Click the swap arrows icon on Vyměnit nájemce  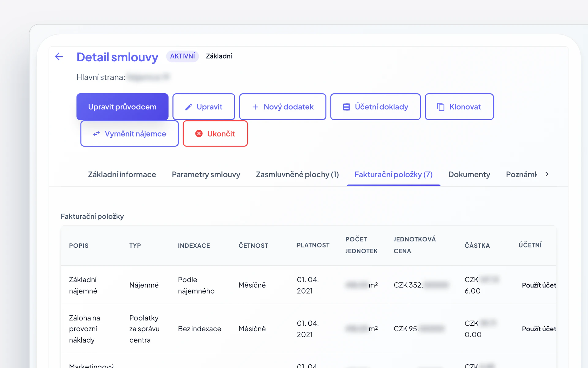pyautogui.click(x=96, y=134)
